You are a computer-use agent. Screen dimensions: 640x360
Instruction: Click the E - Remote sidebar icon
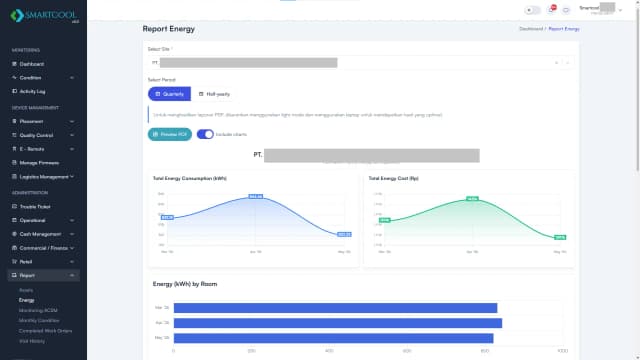(x=14, y=149)
